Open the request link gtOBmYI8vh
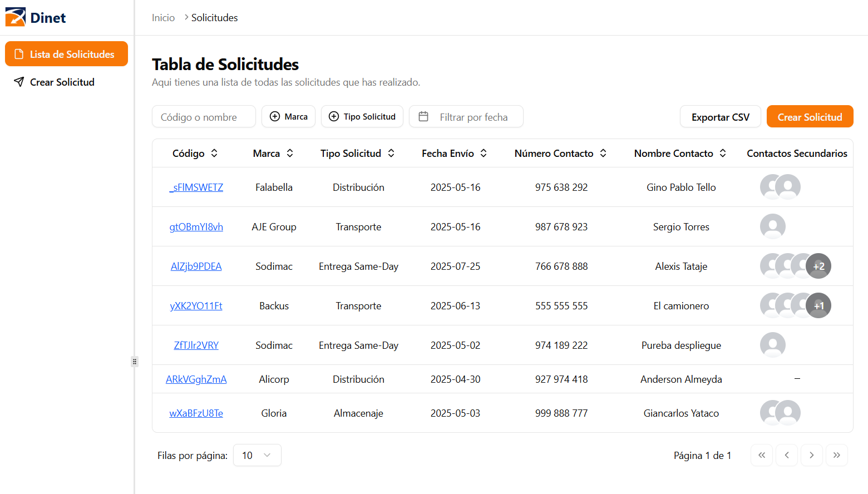Image resolution: width=868 pixels, height=494 pixels. [x=196, y=226]
